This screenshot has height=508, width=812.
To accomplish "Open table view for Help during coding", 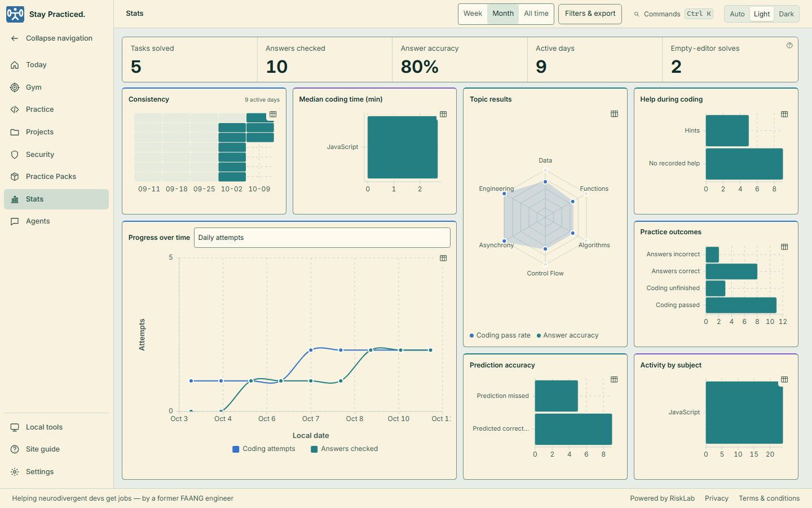I will (x=784, y=114).
